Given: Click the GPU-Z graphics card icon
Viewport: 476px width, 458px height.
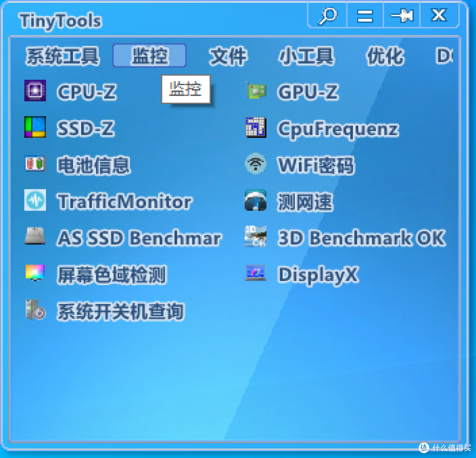Looking at the screenshot, I should (256, 91).
